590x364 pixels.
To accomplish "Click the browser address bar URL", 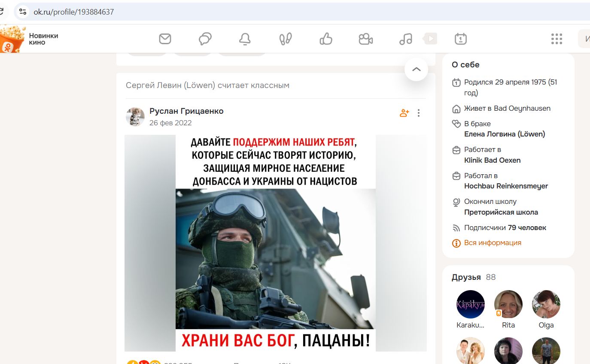I will click(x=74, y=12).
